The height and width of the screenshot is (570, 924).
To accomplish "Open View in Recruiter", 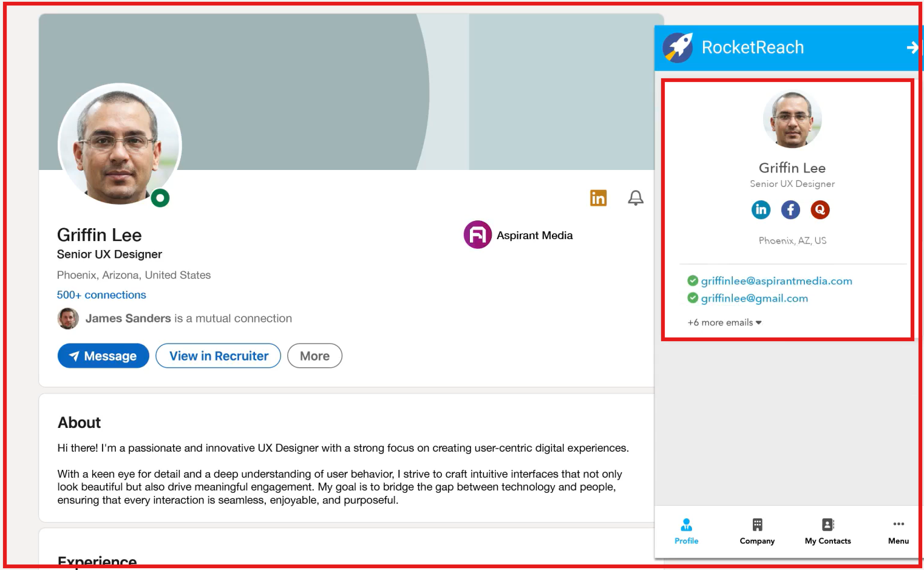I will click(x=218, y=356).
